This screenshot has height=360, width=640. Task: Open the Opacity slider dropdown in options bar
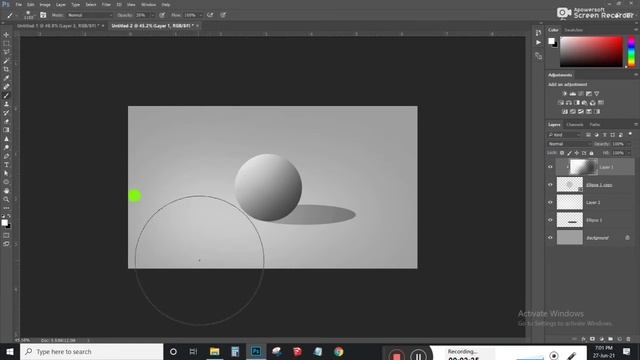click(152, 15)
